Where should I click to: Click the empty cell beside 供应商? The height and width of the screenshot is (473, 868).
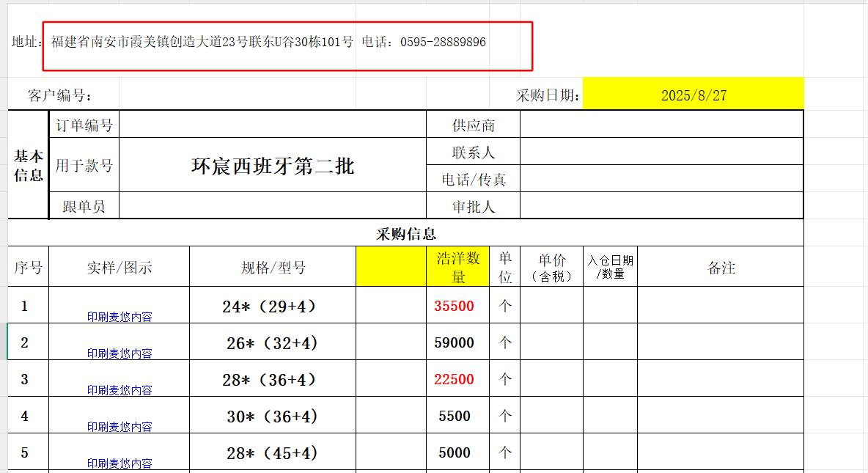pyautogui.click(x=661, y=125)
